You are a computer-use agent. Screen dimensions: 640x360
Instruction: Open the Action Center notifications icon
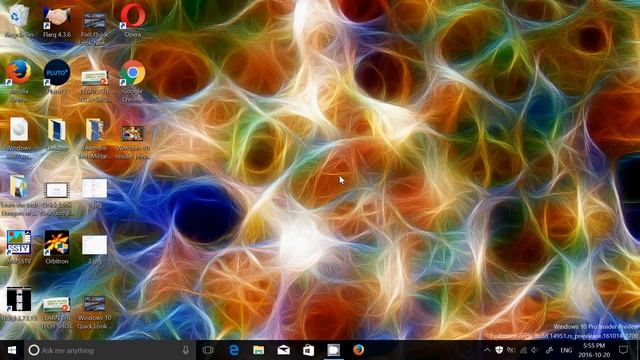623,350
